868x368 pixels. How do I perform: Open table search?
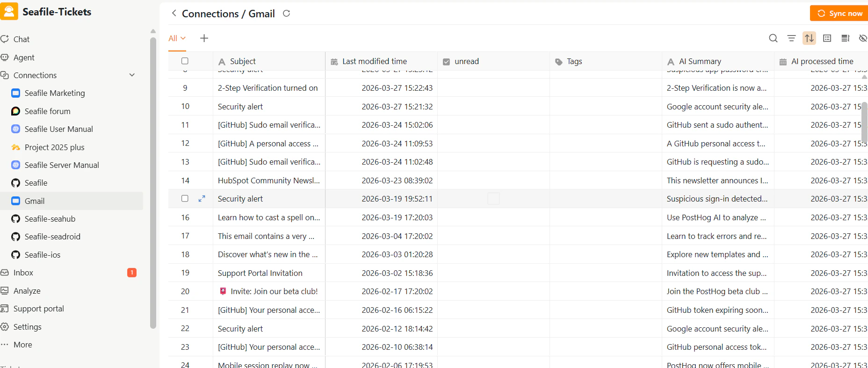(774, 38)
